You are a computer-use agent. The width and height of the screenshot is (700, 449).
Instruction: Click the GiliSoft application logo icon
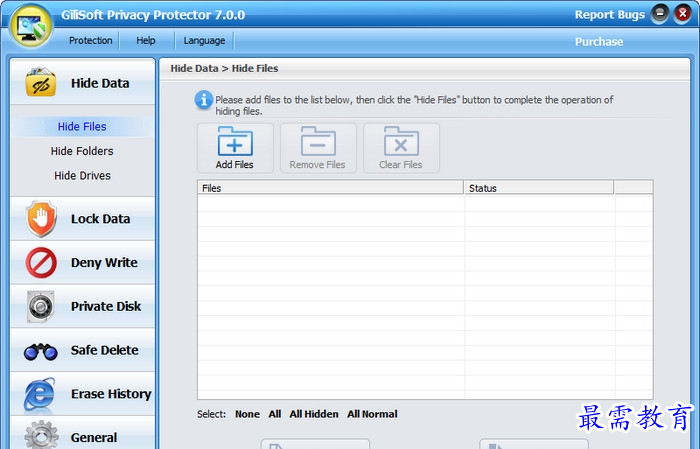pos(31,25)
